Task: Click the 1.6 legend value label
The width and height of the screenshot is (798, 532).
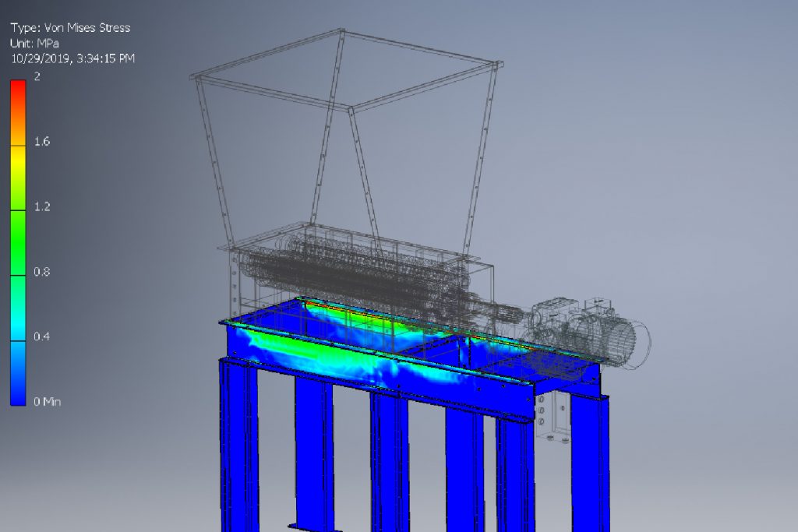Action: click(41, 142)
